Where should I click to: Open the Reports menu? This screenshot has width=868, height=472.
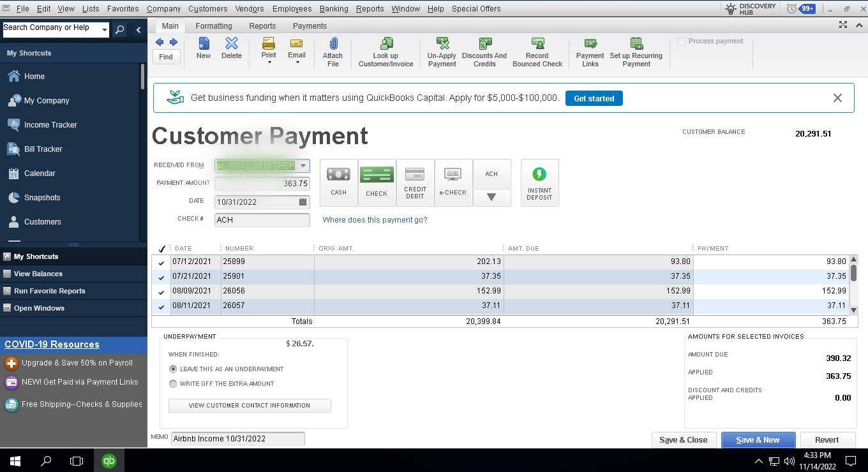(x=370, y=9)
